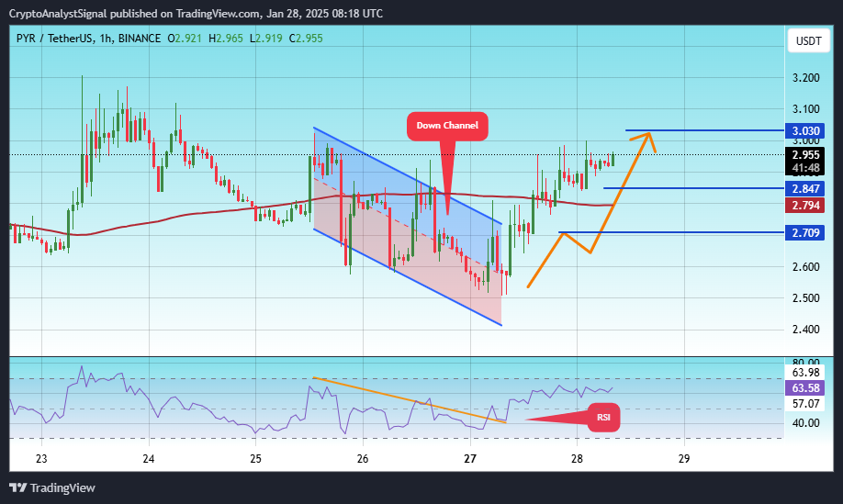The height and width of the screenshot is (504, 843).
Task: Select the 2.847 price level label
Action: click(x=804, y=188)
